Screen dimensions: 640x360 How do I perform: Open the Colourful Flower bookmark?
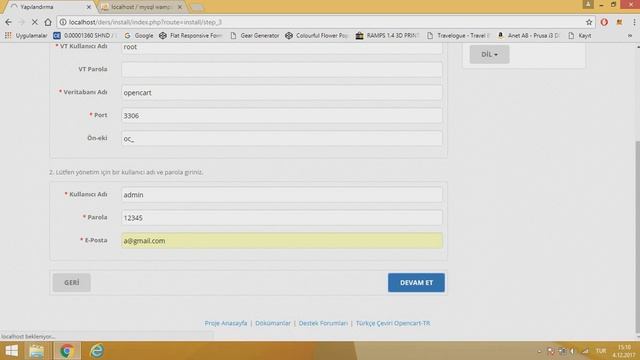[x=317, y=36]
